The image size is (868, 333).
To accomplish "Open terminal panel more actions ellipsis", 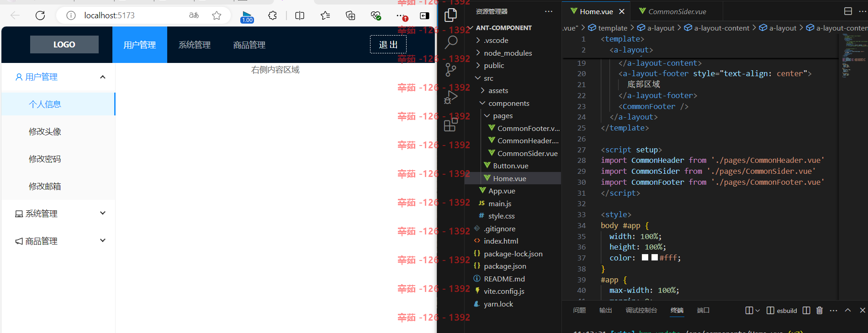I will click(834, 310).
